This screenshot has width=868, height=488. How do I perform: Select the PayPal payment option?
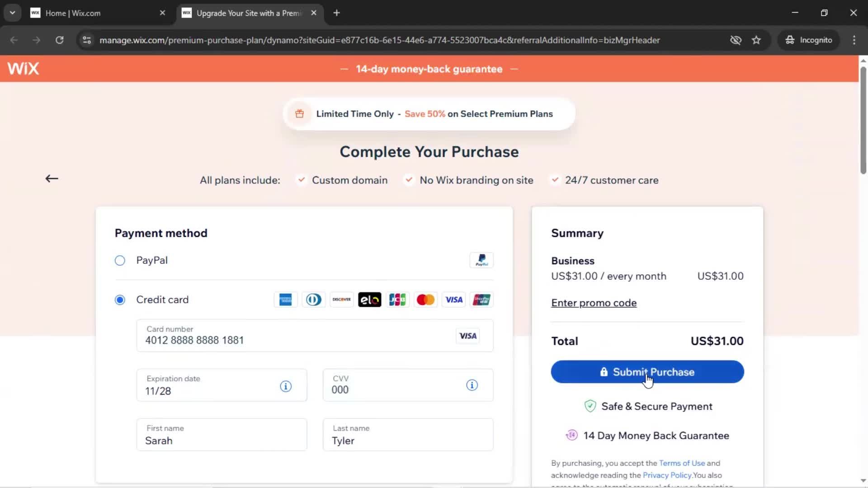tap(120, 260)
